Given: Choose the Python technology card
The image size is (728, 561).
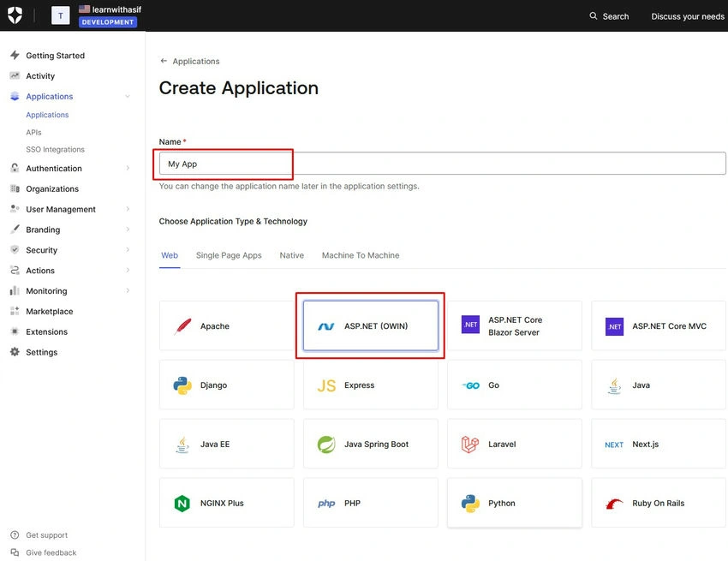Looking at the screenshot, I should click(515, 503).
